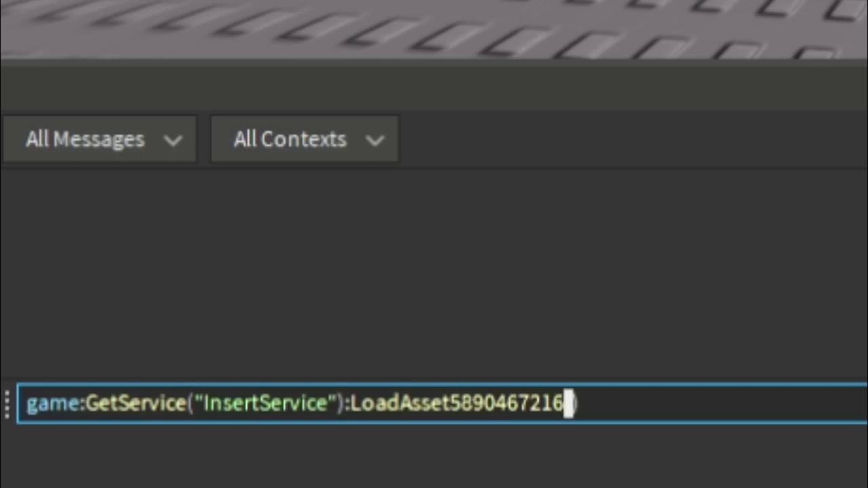This screenshot has width=868, height=488.
Task: Click the dotted grip handle beside command bar
Action: (7, 403)
